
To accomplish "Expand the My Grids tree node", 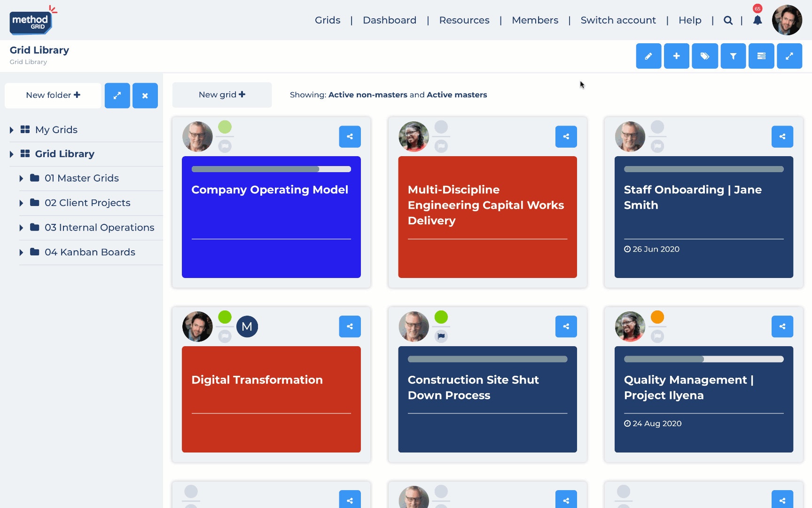I will pos(12,130).
